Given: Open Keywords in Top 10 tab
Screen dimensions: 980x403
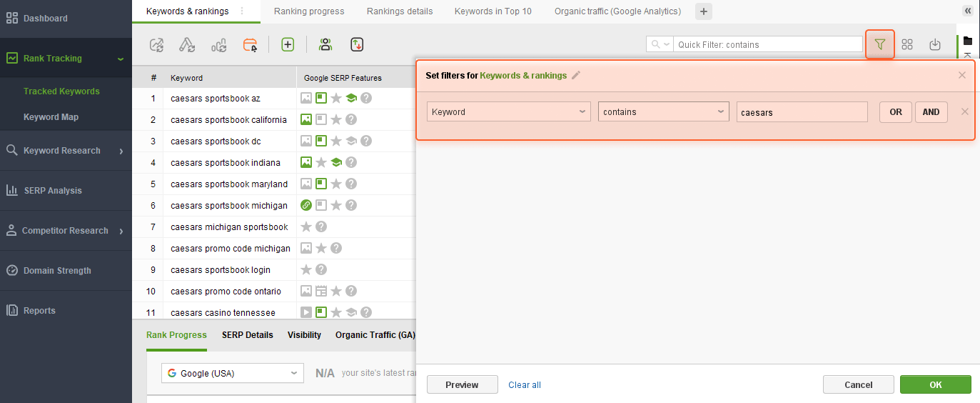Looking at the screenshot, I should (x=493, y=11).
